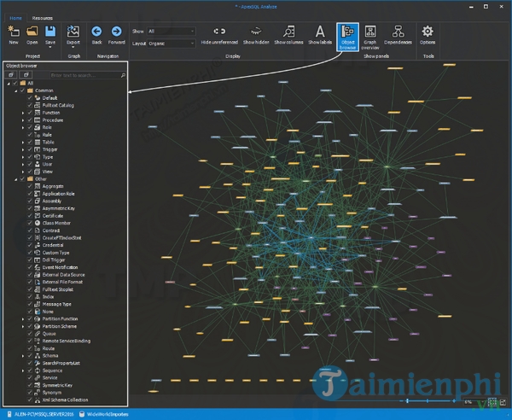This screenshot has width=512, height=420.
Task: Click the Queue node icon in the tree
Action: 38,334
